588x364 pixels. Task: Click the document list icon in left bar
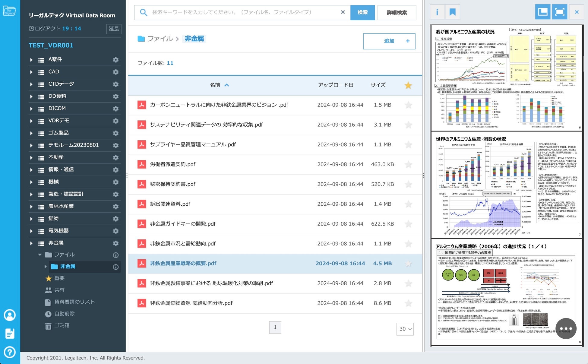coord(10,334)
